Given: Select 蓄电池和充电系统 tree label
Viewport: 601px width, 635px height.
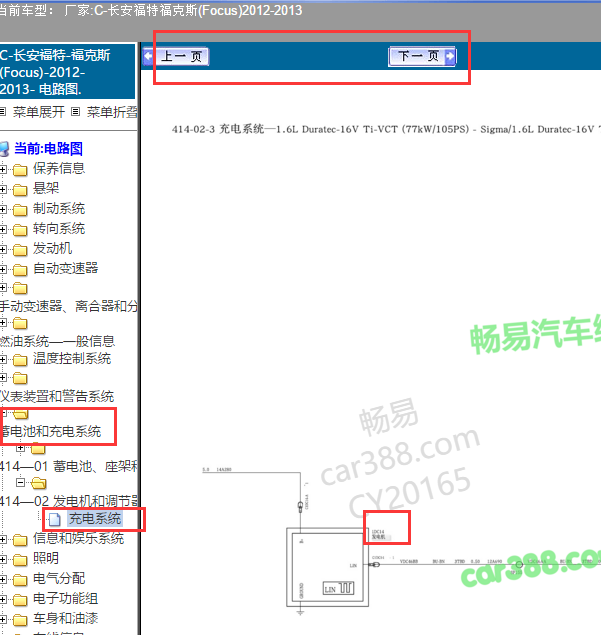Looking at the screenshot, I should (x=51, y=431).
